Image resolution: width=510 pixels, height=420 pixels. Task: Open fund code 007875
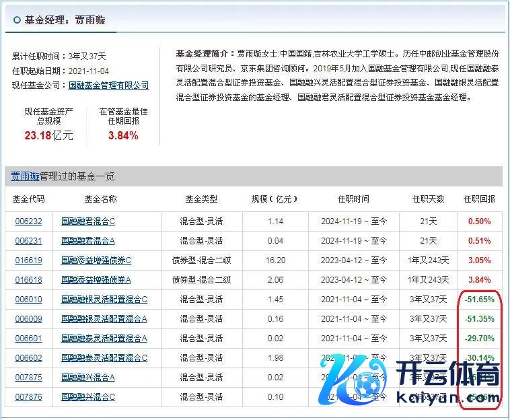click(x=28, y=378)
